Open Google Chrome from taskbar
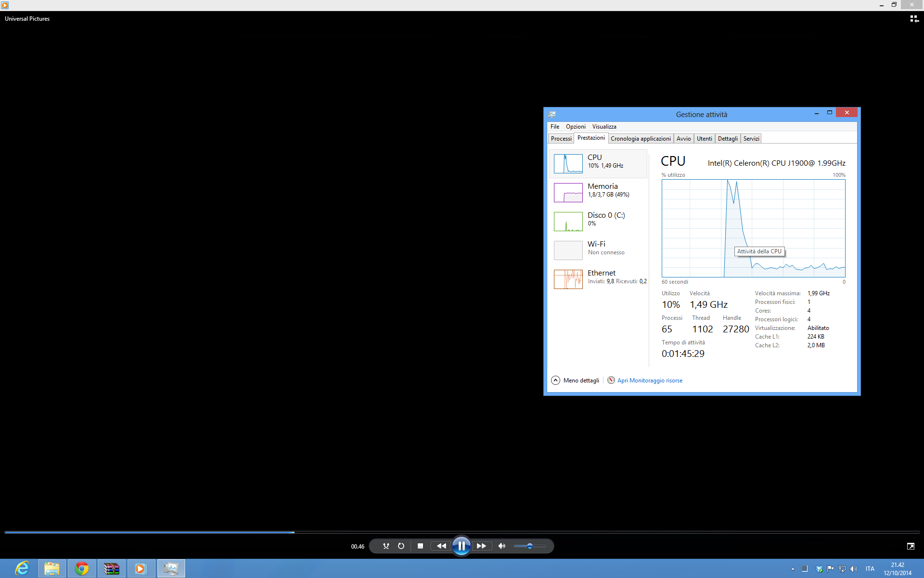The height and width of the screenshot is (578, 924). [x=82, y=569]
